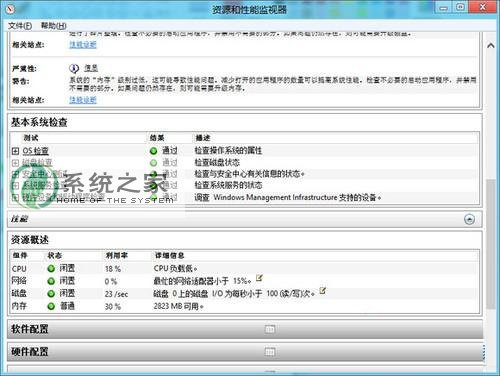The image size is (500, 376).
Task: Expand the 软件配置 section header
Action: (245, 329)
